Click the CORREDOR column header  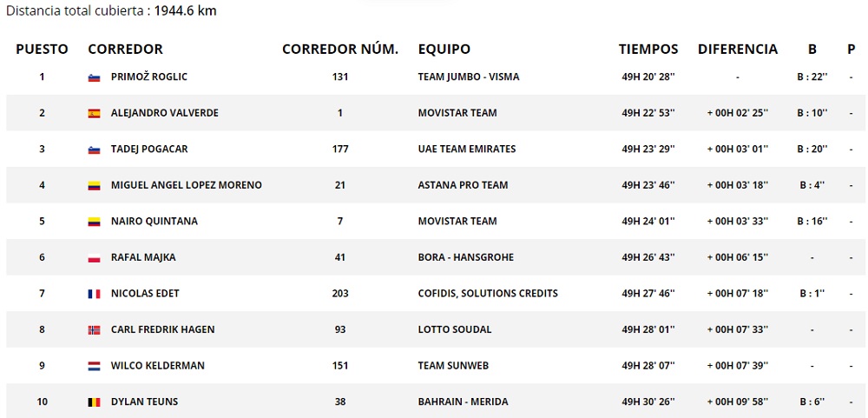coord(126,50)
